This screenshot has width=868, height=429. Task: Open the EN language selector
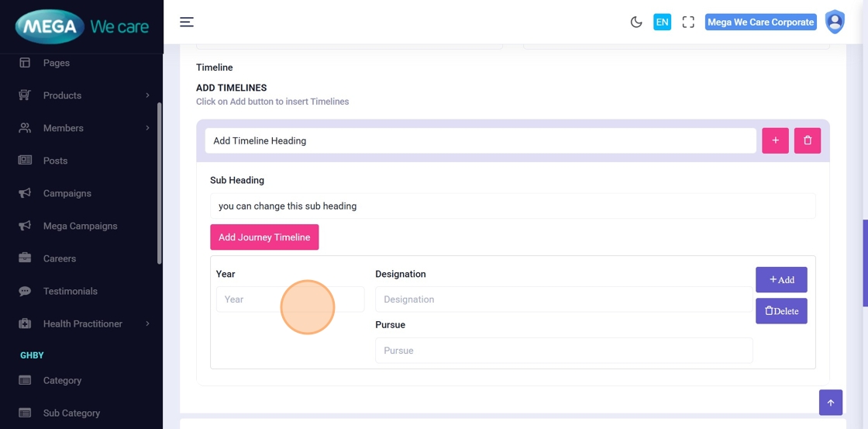click(662, 22)
